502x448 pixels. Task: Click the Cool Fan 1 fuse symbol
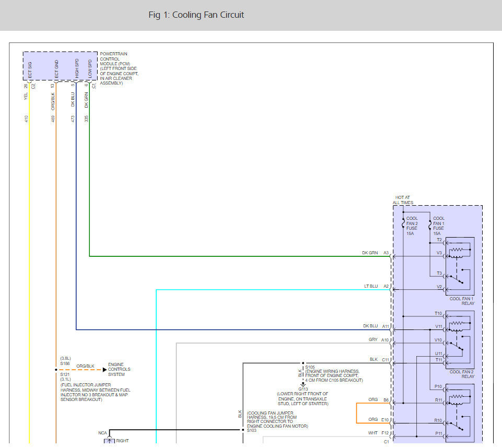[x=430, y=225]
